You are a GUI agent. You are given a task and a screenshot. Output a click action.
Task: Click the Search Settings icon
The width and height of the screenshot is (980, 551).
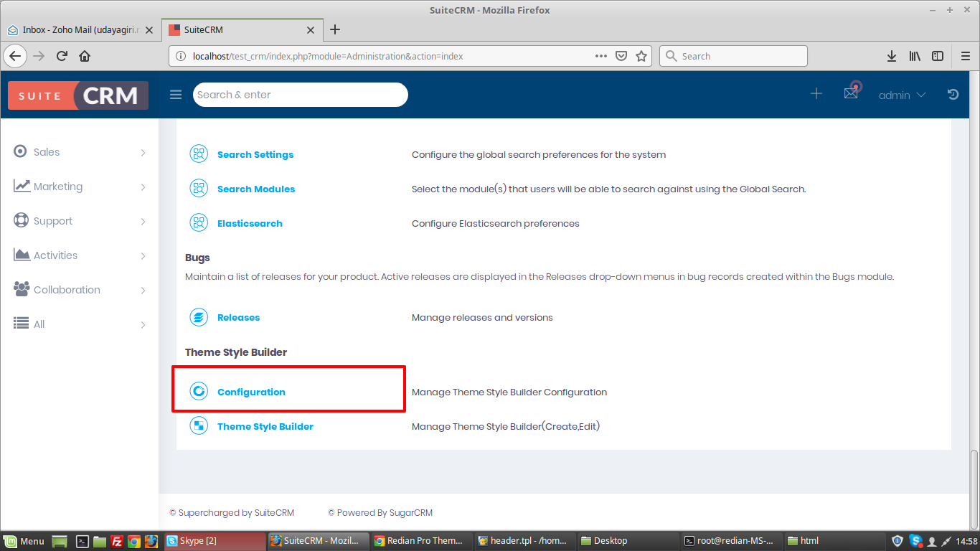pos(198,154)
